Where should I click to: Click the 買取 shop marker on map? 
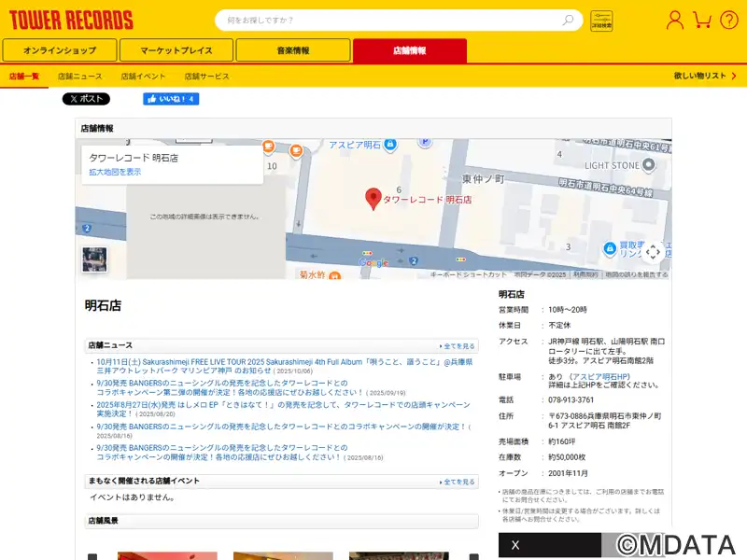610,248
